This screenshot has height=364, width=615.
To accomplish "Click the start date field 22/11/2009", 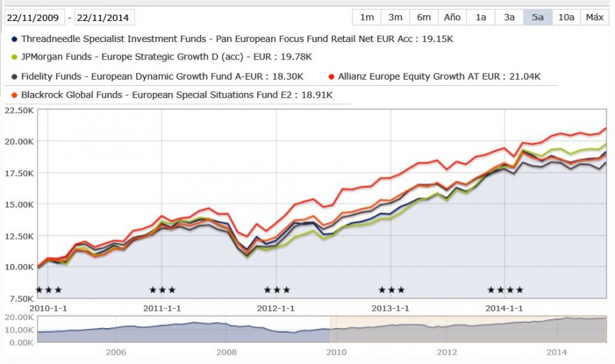I will click(x=34, y=17).
